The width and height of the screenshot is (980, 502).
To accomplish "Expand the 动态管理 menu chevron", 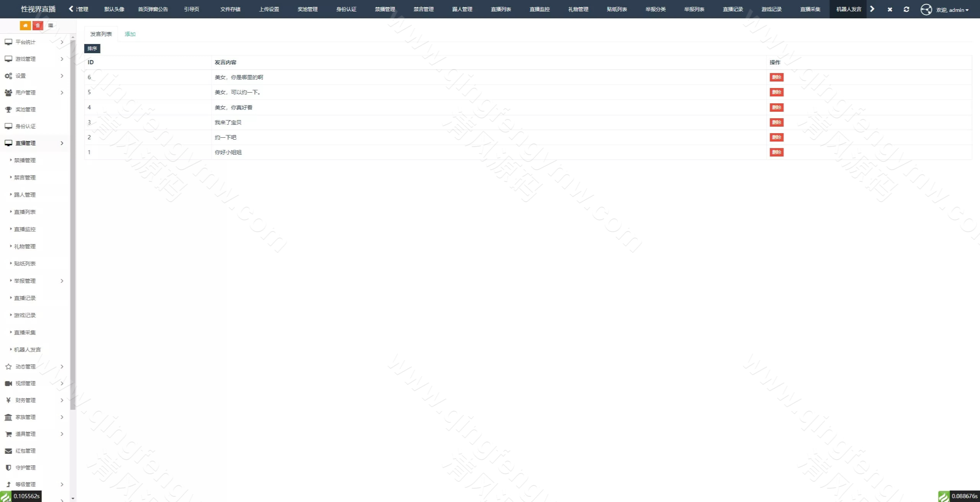I will [x=62, y=367].
